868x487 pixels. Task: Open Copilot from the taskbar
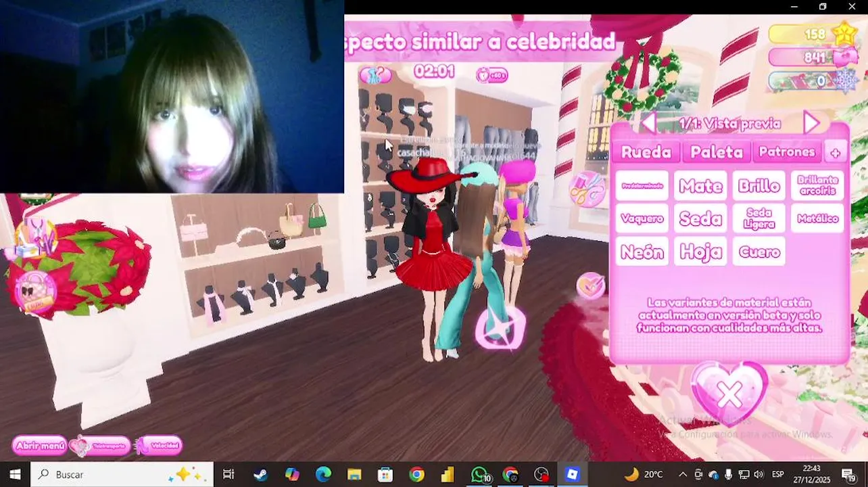pyautogui.click(x=292, y=474)
